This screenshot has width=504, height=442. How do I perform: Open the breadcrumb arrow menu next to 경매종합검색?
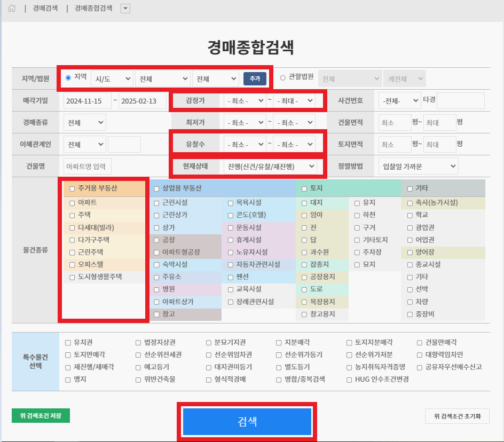point(124,8)
